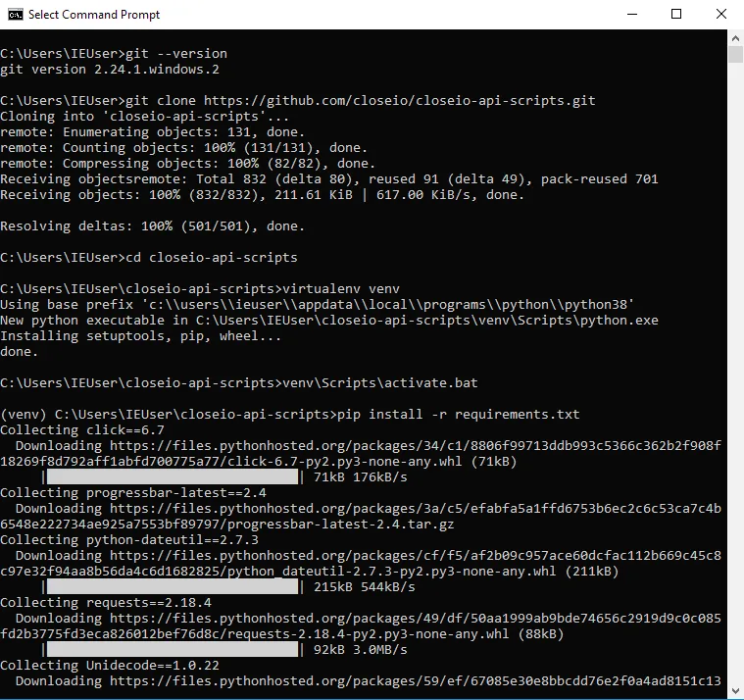Click the git clone closeio-api-scripts.git command

coord(298,101)
